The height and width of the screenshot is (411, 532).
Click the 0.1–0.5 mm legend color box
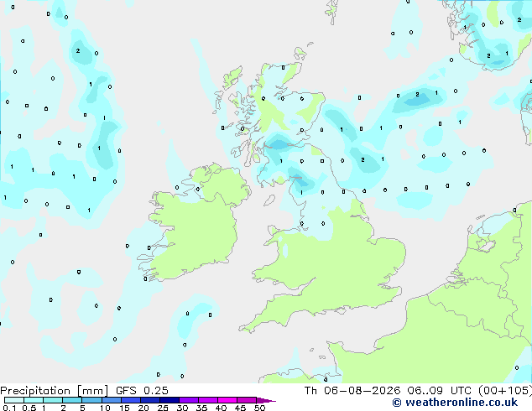click(14, 400)
